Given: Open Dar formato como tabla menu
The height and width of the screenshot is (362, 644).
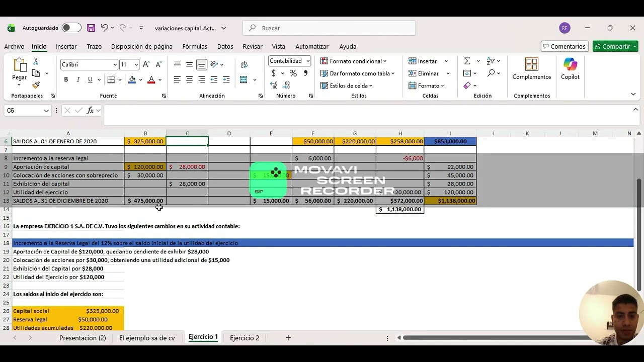Looking at the screenshot, I should tap(358, 73).
